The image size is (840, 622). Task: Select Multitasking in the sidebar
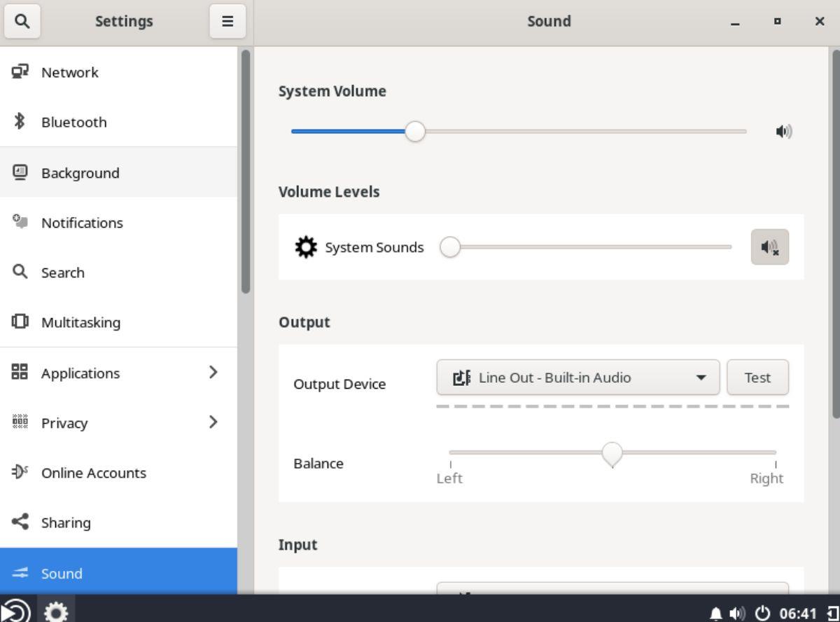(x=19, y=322)
